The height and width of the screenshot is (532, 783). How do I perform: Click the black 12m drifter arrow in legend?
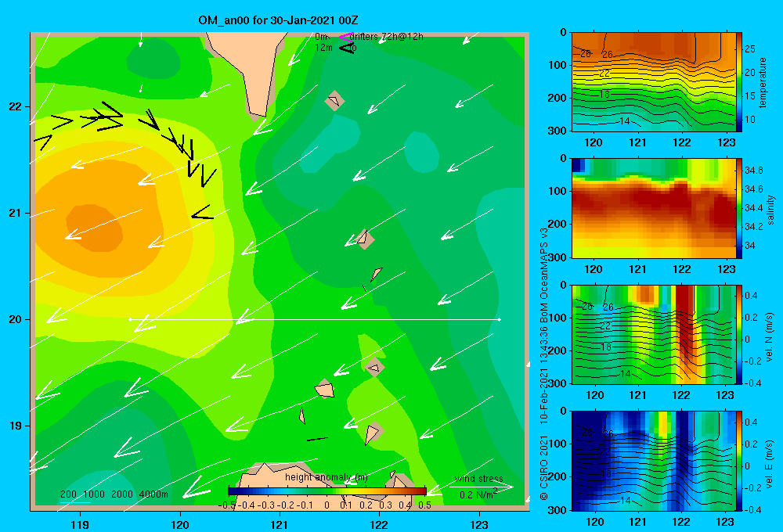click(x=347, y=48)
